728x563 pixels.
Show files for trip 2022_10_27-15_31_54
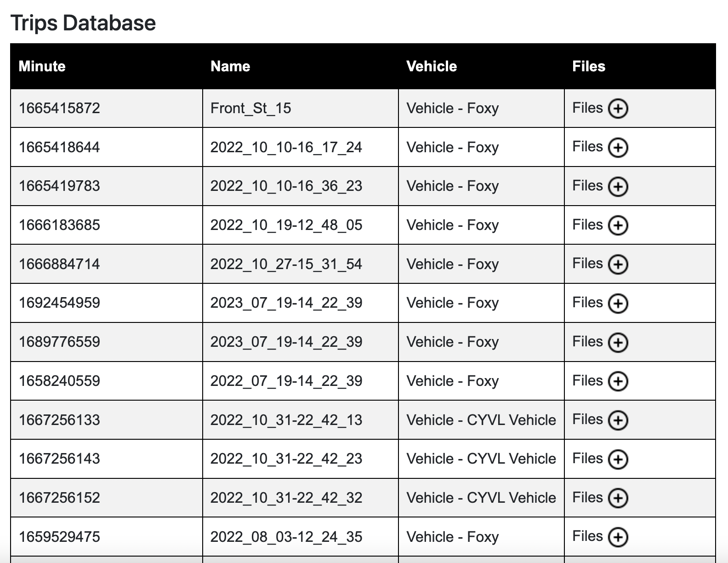tap(618, 264)
